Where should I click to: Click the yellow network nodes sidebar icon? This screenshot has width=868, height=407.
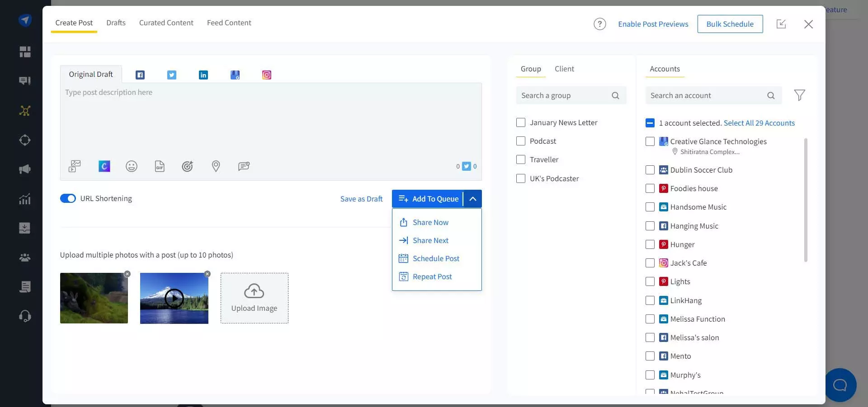pos(25,111)
